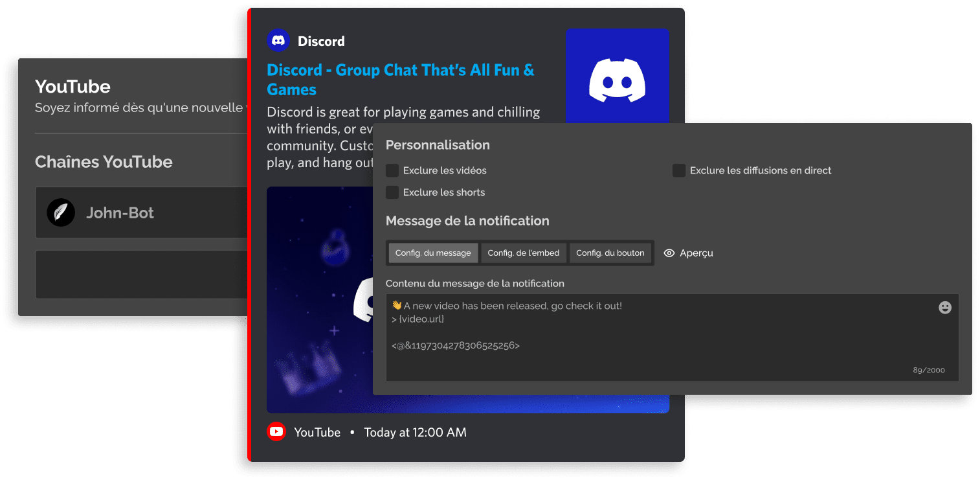The image size is (980, 480).
Task: Click the eye icon next to Aperçu
Action: [x=669, y=253]
